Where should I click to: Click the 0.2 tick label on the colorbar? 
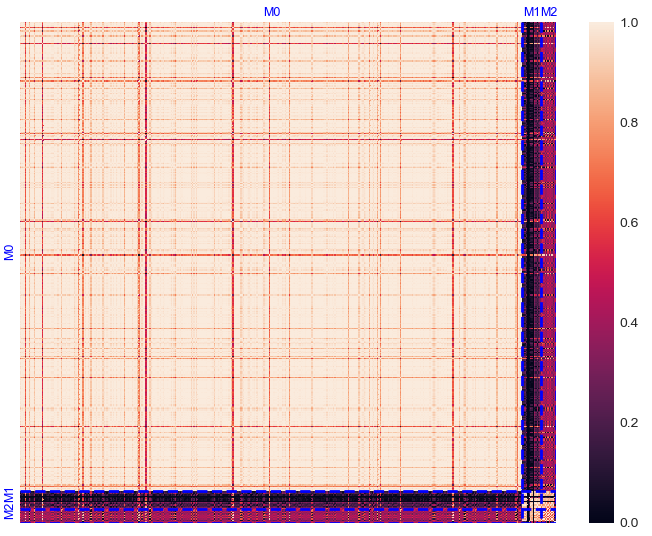[629, 422]
